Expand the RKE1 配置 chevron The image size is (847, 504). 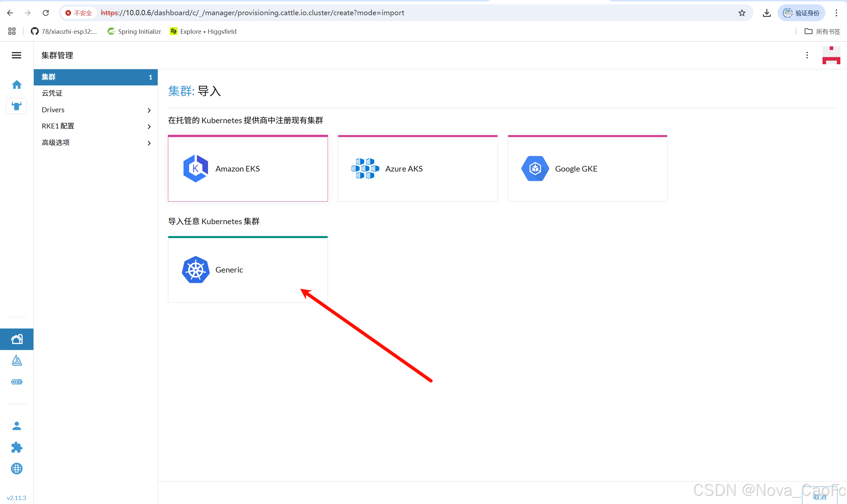coord(149,126)
